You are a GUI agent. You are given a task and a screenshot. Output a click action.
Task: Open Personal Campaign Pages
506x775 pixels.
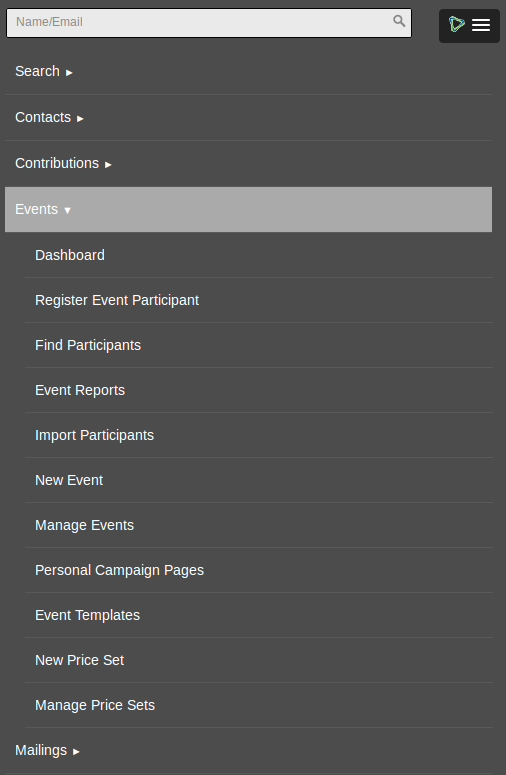(258, 570)
